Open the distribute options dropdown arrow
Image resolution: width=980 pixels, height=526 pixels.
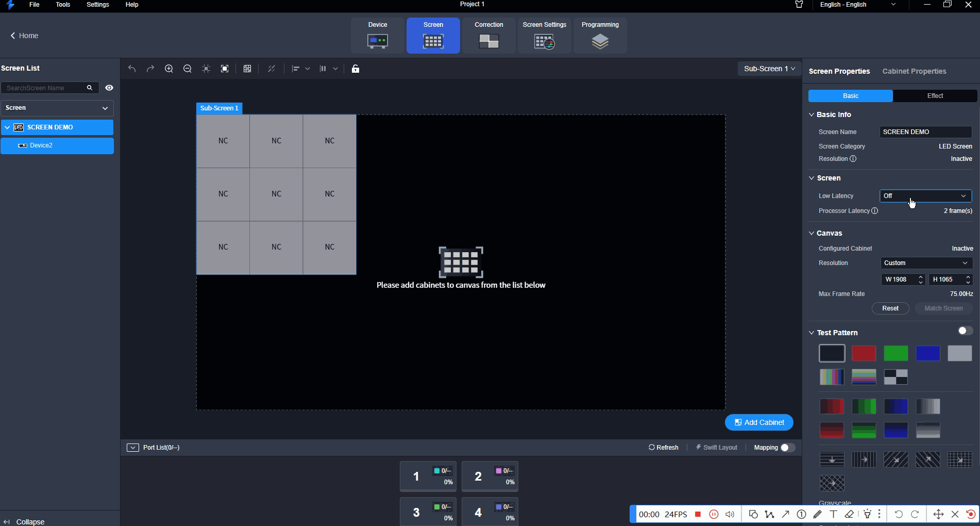coord(335,69)
